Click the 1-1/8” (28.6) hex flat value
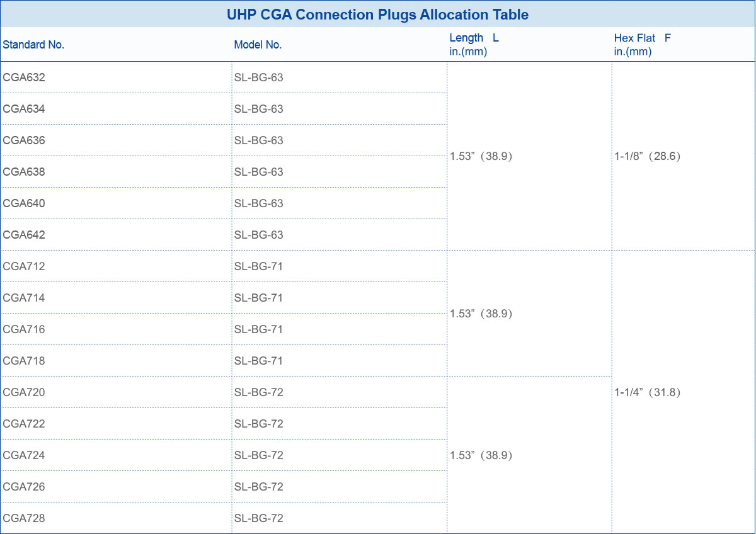Image resolution: width=756 pixels, height=534 pixels. [x=648, y=156]
